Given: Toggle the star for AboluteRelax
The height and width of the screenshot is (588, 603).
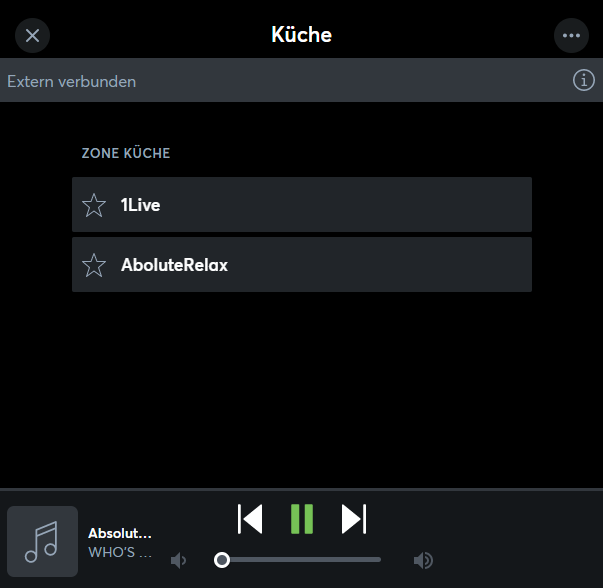Looking at the screenshot, I should pyautogui.click(x=94, y=265).
